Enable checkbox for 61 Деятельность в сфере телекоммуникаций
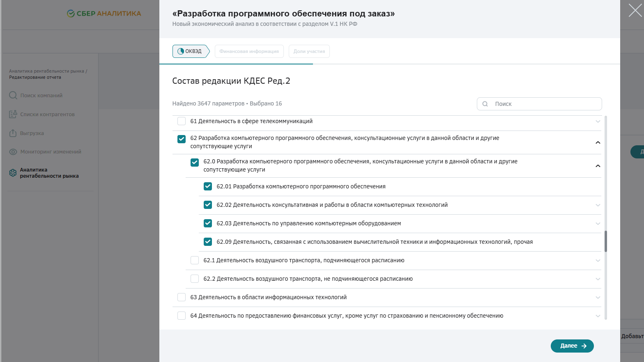 182,121
